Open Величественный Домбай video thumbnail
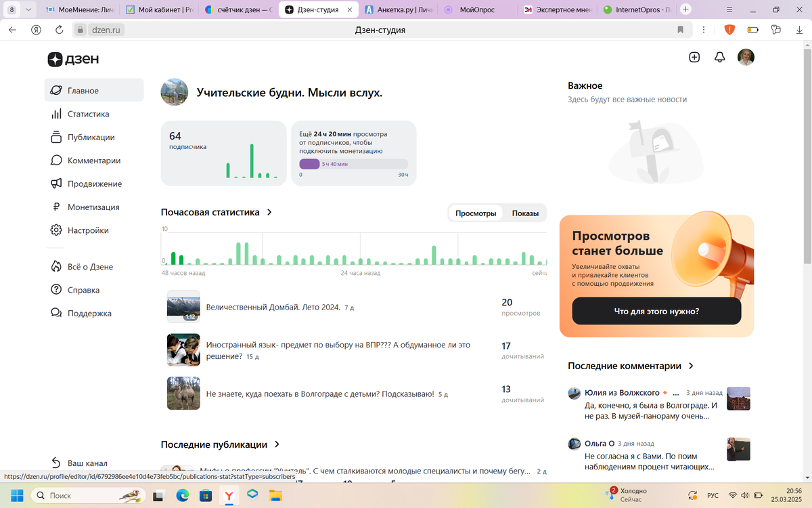Screen dimensions: 812x508 [x=183, y=307]
